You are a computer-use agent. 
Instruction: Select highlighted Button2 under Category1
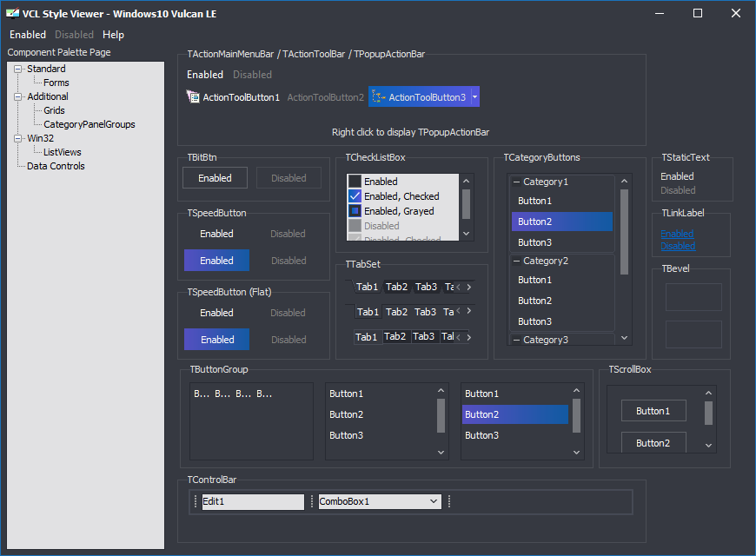pos(561,222)
